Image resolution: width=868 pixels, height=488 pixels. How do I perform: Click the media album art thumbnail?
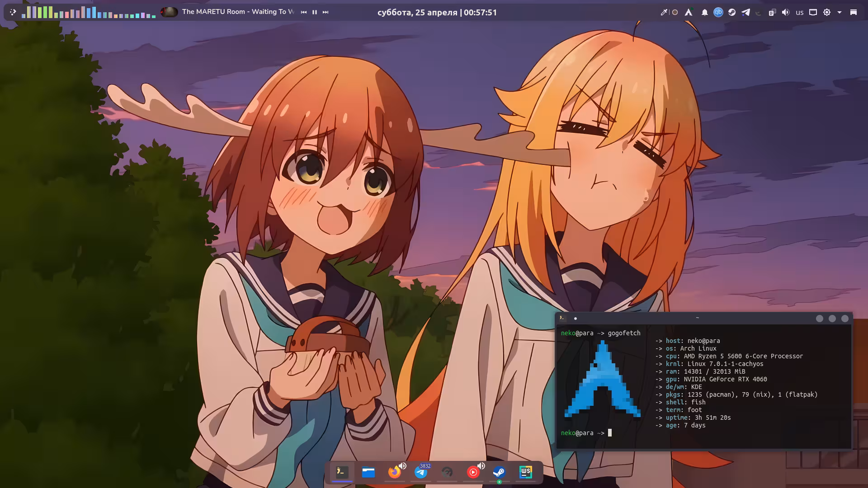tap(170, 12)
